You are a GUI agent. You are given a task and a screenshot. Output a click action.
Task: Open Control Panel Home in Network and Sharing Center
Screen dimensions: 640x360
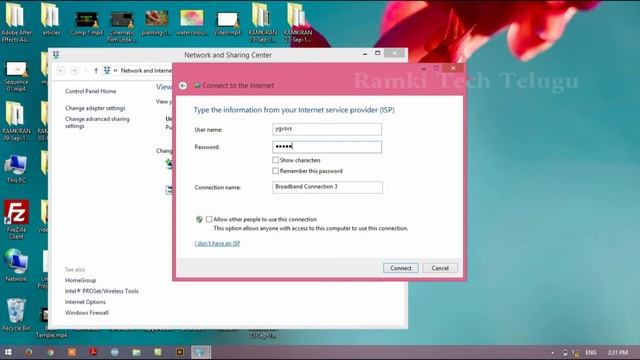[91, 91]
